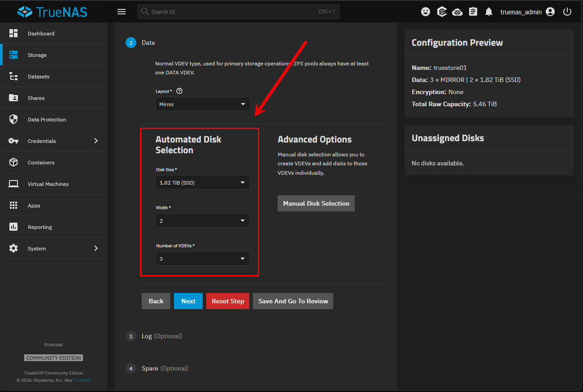Screen dimensions: 583x392
Task: Show Layout help tooltip icon
Action: click(179, 91)
